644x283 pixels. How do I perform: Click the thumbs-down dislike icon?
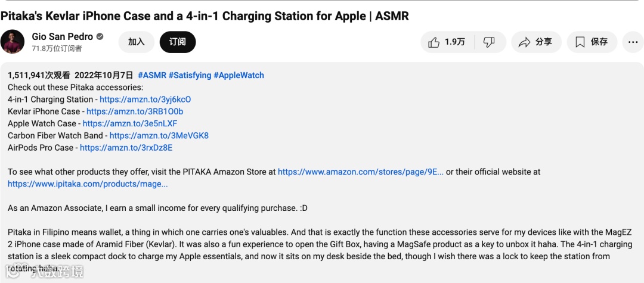click(x=489, y=42)
